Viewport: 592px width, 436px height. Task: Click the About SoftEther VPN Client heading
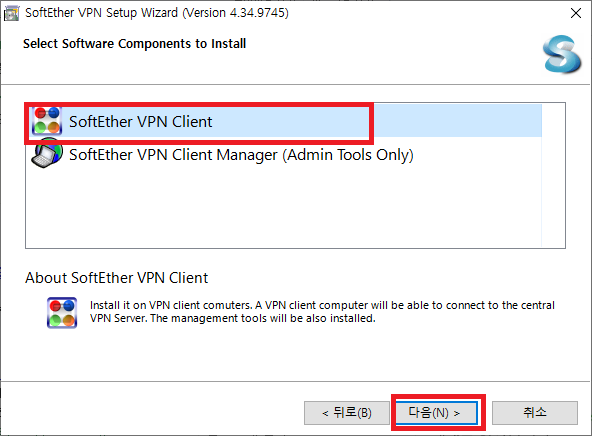(116, 278)
